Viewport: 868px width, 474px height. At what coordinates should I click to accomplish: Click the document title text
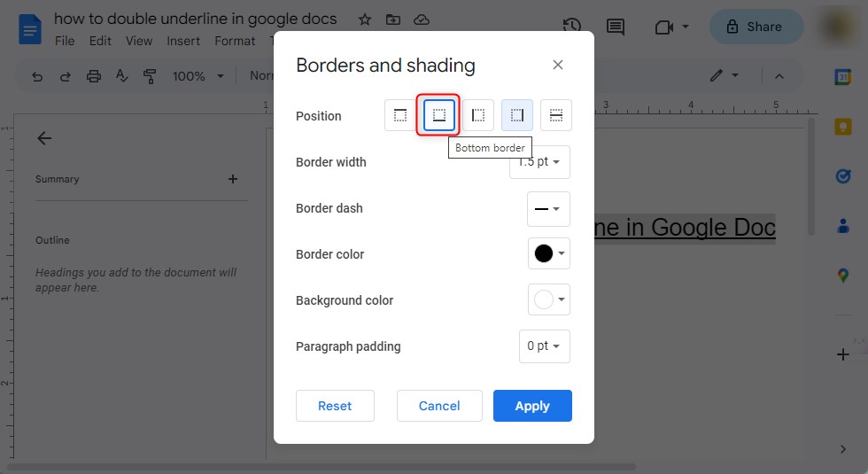tap(196, 19)
